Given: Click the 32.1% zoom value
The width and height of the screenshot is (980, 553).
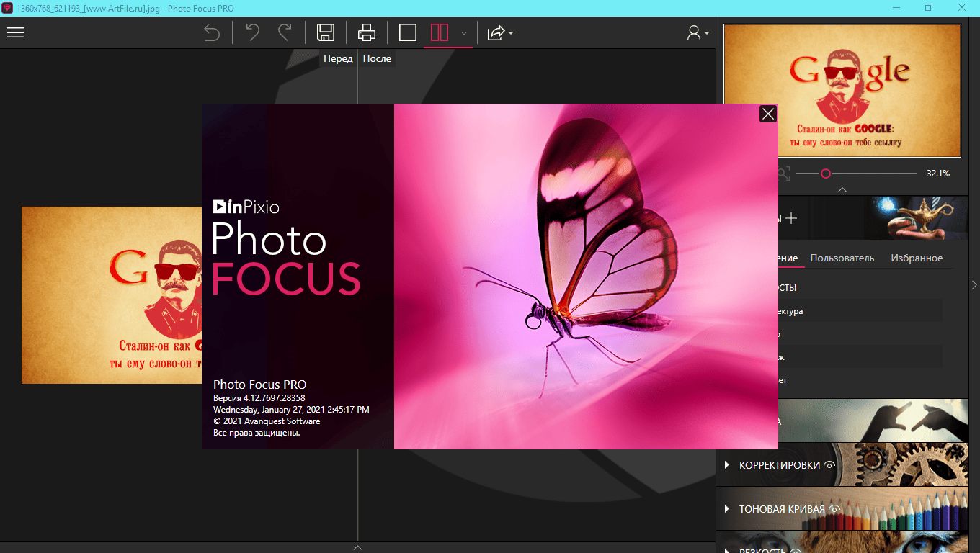Looking at the screenshot, I should click(937, 174).
